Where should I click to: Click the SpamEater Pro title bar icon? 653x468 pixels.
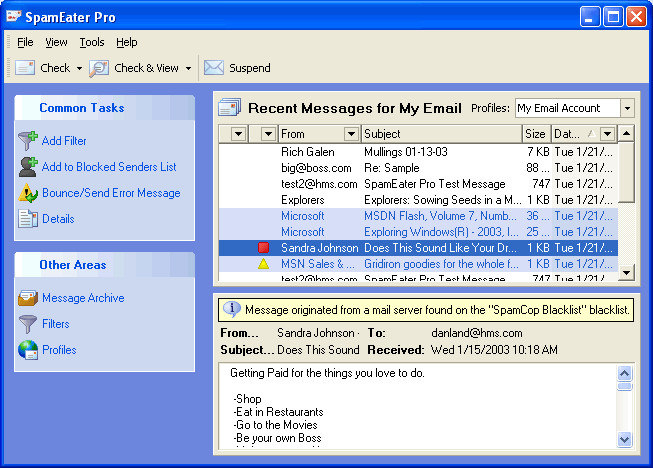[14, 16]
